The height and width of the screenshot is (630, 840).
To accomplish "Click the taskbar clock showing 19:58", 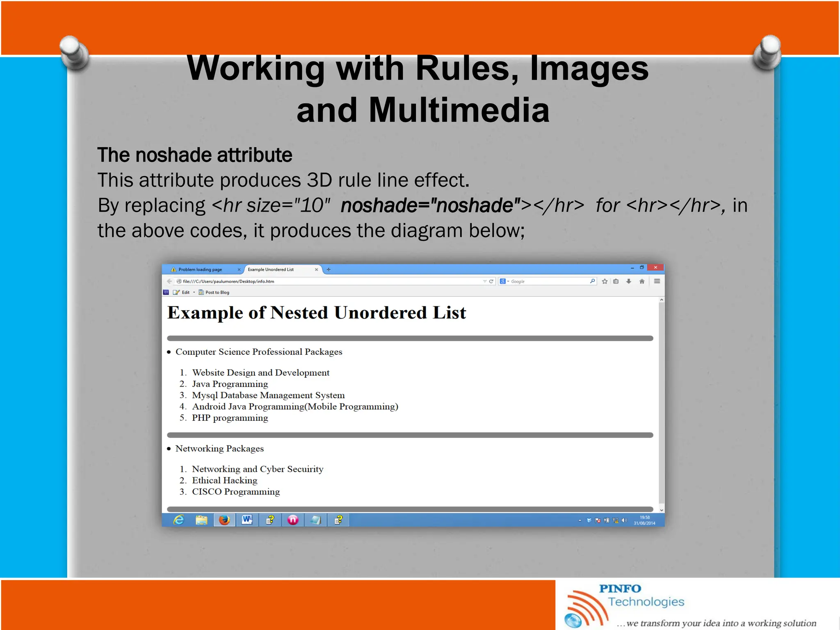I will click(x=644, y=520).
